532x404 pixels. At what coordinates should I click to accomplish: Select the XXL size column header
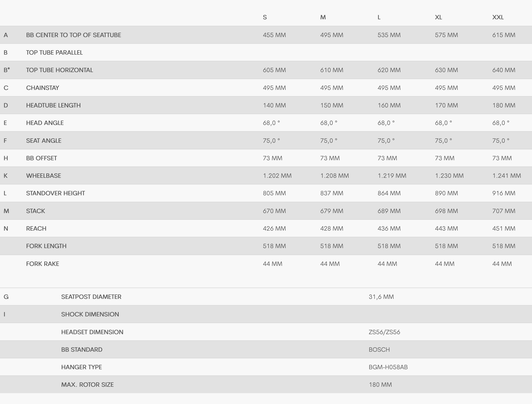click(498, 17)
